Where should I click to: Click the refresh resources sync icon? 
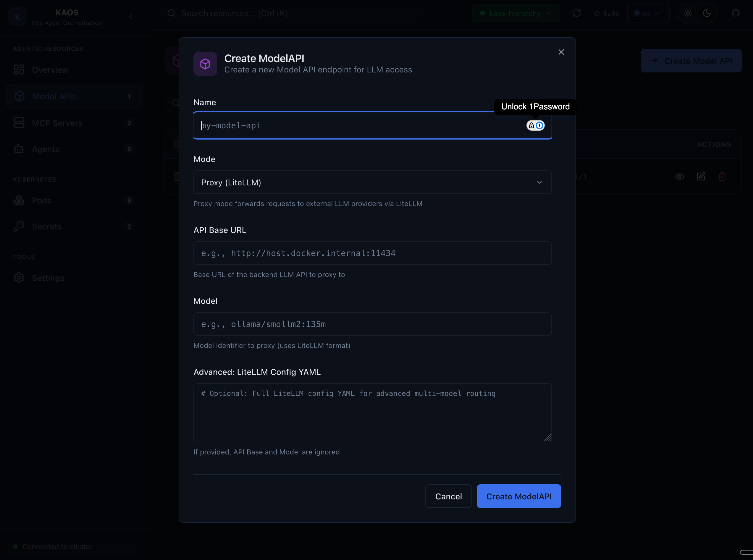pyautogui.click(x=577, y=13)
